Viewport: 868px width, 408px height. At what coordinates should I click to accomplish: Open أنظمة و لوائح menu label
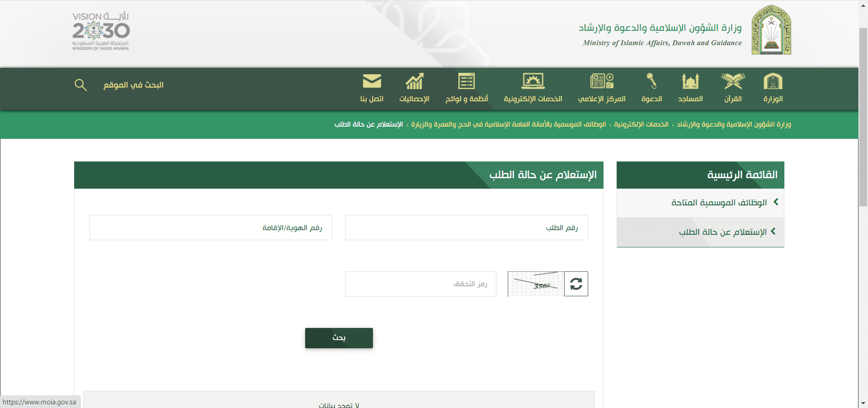(x=467, y=99)
